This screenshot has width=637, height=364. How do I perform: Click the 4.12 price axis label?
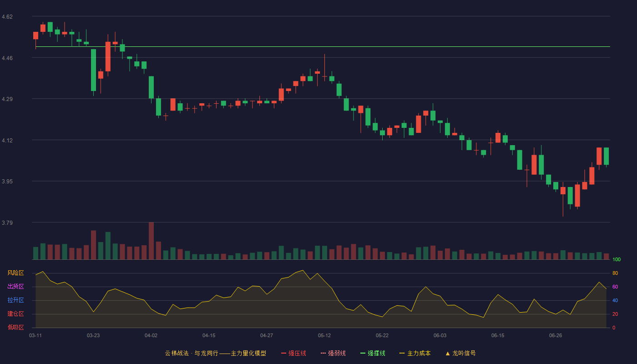[x=7, y=141]
